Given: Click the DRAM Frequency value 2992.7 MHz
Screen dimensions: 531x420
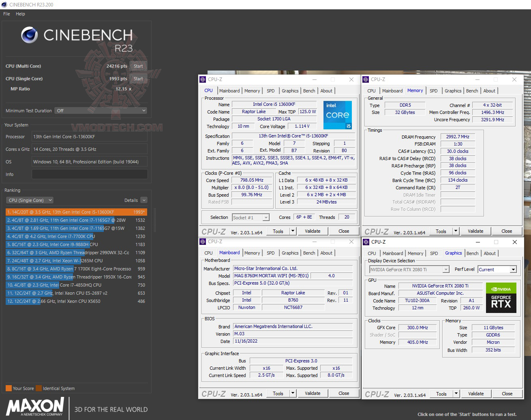Looking at the screenshot, I should coord(458,137).
